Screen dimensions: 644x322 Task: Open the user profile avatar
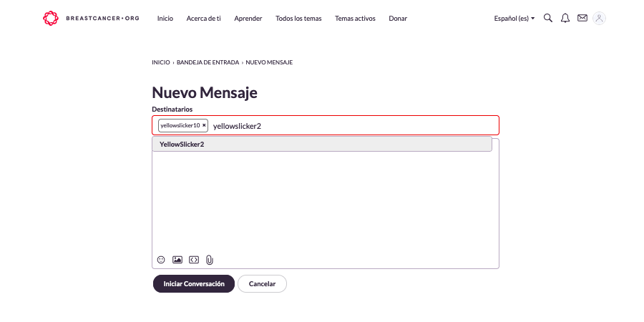[599, 18]
